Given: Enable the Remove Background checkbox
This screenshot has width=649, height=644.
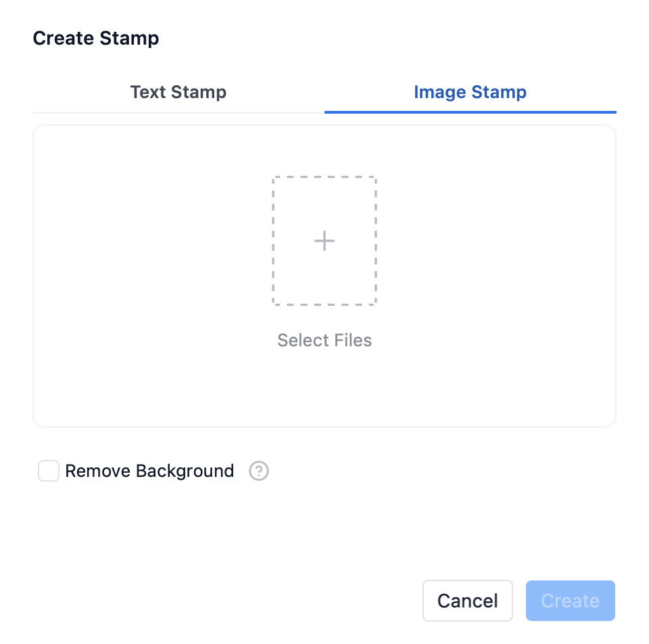Looking at the screenshot, I should click(49, 471).
